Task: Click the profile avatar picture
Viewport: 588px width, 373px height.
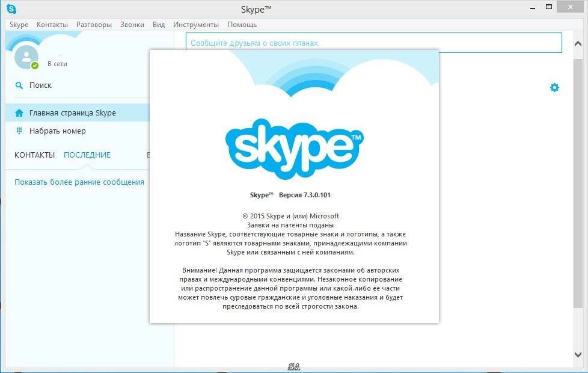Action: (26, 57)
